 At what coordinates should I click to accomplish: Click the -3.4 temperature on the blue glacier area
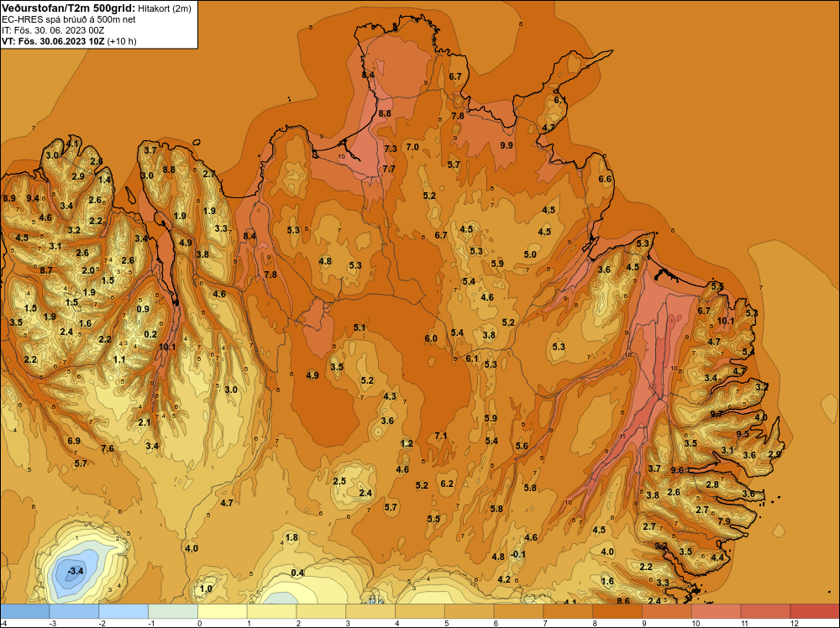[76, 571]
